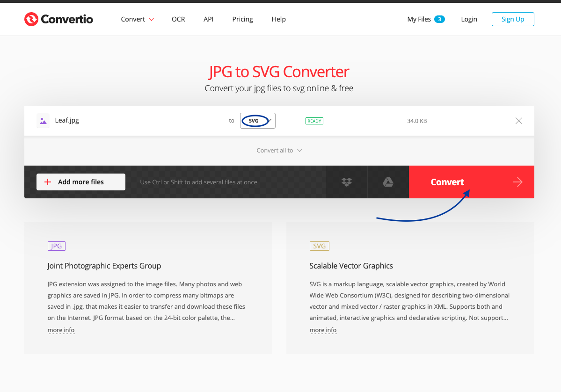Add files from Dropbox icon
561x392 pixels.
[x=347, y=182]
